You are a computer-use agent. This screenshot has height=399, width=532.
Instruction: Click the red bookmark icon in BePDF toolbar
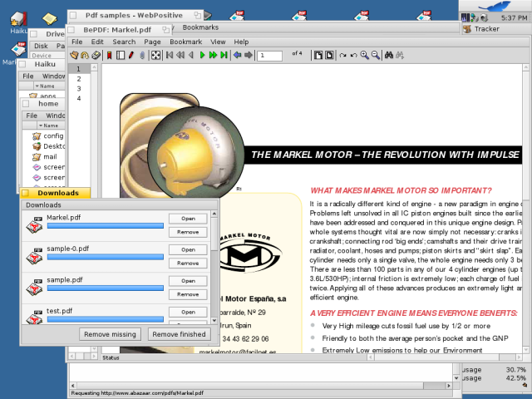tap(109, 55)
